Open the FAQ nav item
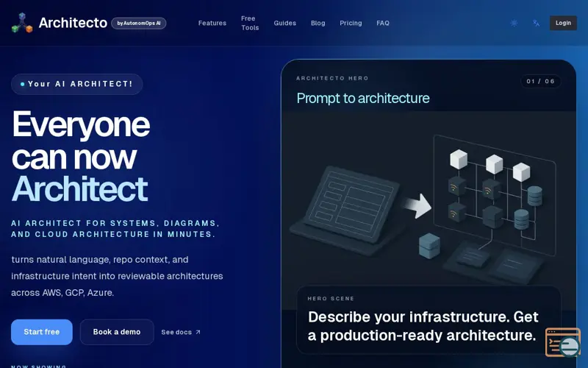 pos(383,23)
